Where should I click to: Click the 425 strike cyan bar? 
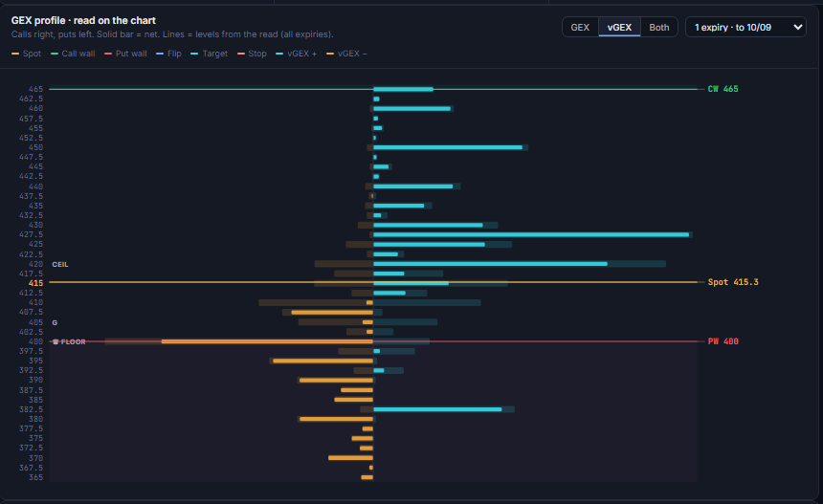(429, 245)
